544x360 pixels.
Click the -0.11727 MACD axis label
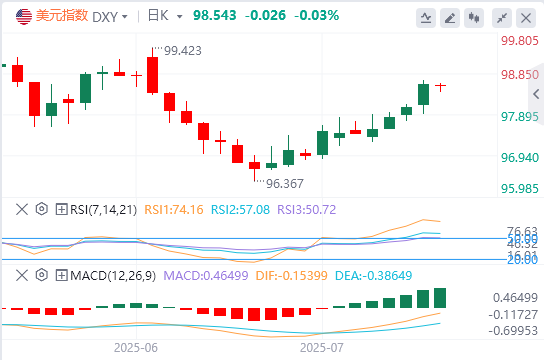click(513, 315)
